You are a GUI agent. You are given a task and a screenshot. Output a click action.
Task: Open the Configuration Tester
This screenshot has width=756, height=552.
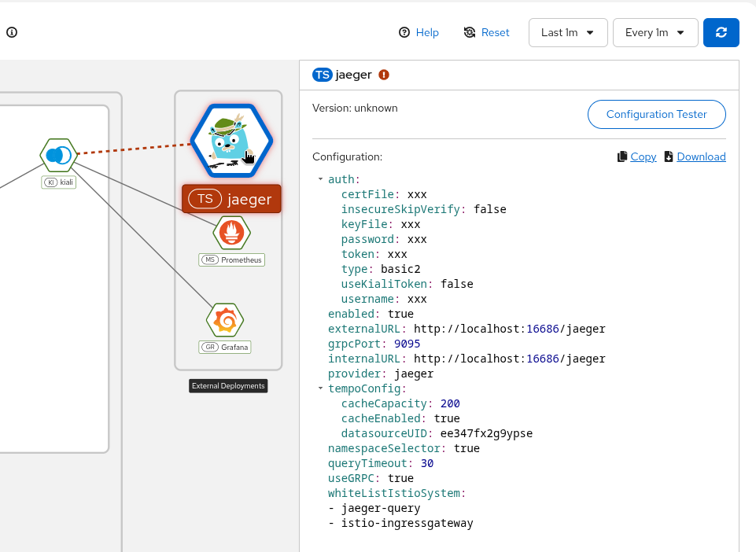pyautogui.click(x=656, y=114)
